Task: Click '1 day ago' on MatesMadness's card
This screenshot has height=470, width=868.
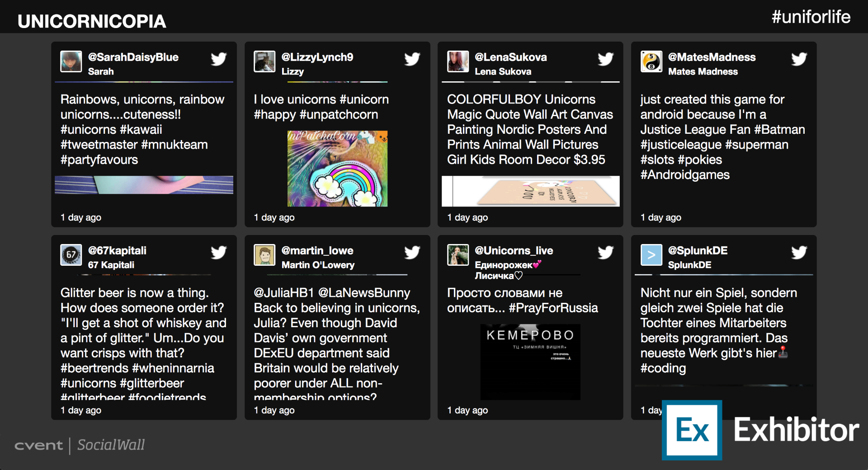Action: 661,217
